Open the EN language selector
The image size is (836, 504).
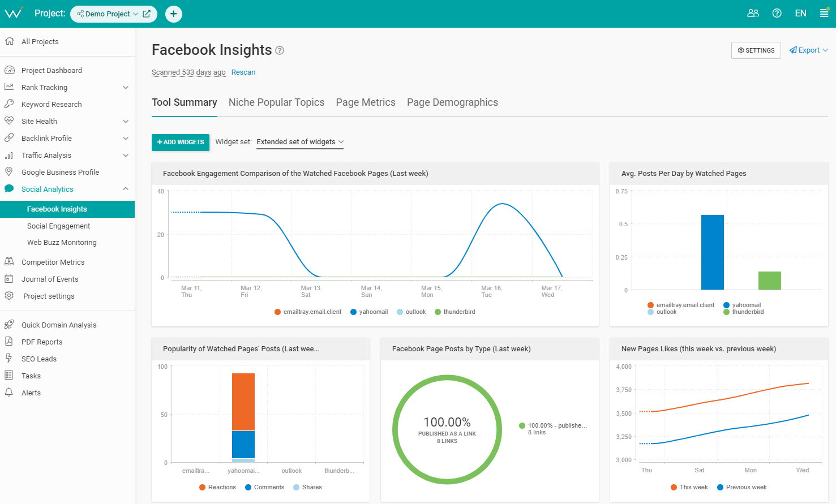pyautogui.click(x=800, y=13)
